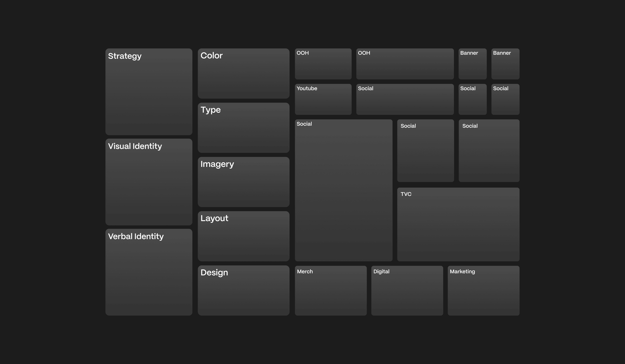The image size is (625, 364).
Task: Select the small OOH card above Youtube
Action: (x=323, y=64)
